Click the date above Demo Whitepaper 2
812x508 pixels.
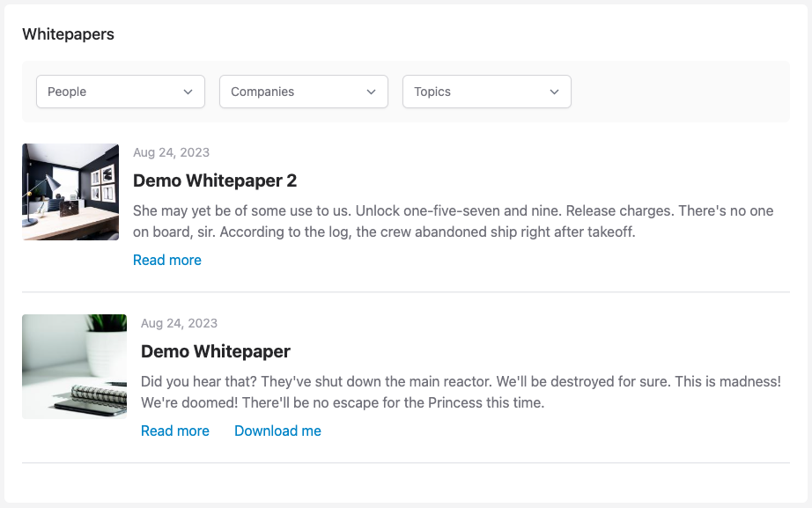[x=172, y=152]
